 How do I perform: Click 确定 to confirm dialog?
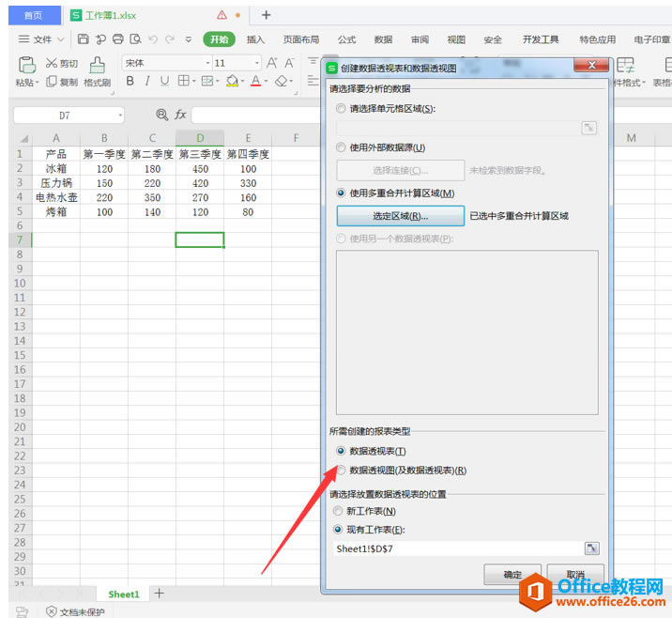[512, 574]
